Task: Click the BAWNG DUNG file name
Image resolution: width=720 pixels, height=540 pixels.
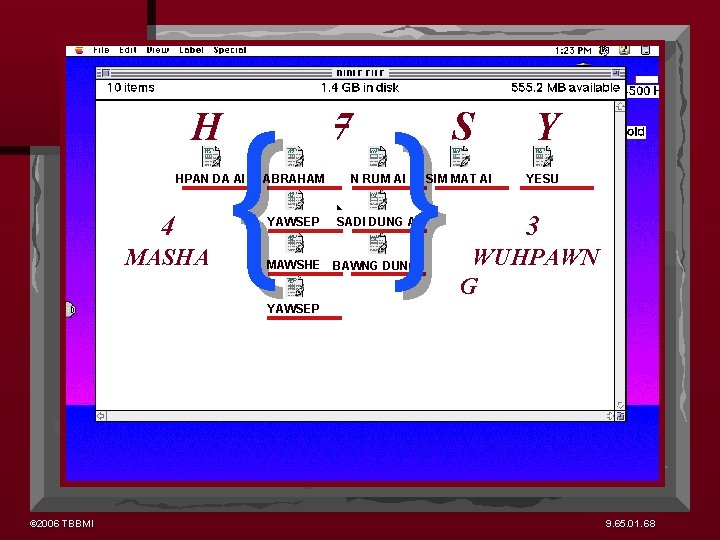Action: coord(371,265)
